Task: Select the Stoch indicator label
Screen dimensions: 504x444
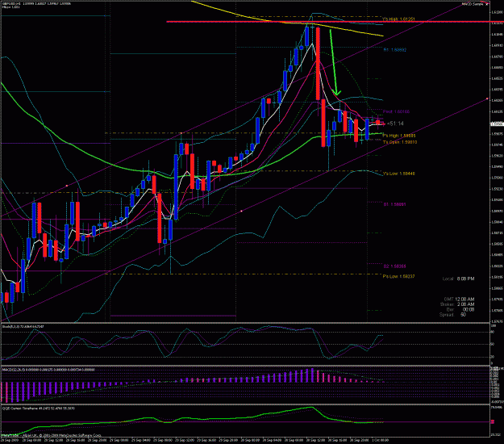Action: [23, 327]
